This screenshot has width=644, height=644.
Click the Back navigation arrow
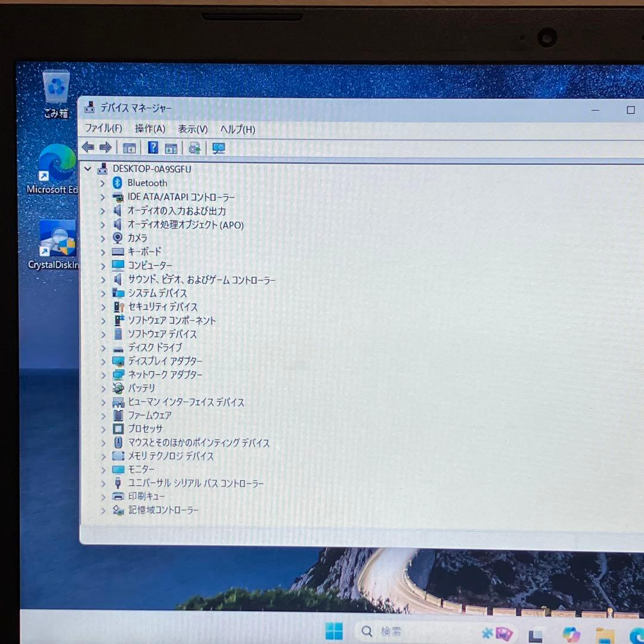(x=88, y=147)
